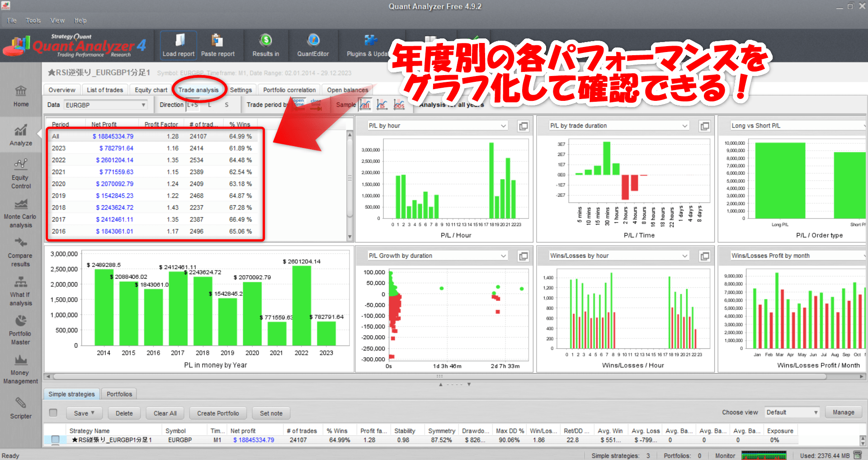Open the Data symbol dropdown
868x460 pixels.
[143, 104]
